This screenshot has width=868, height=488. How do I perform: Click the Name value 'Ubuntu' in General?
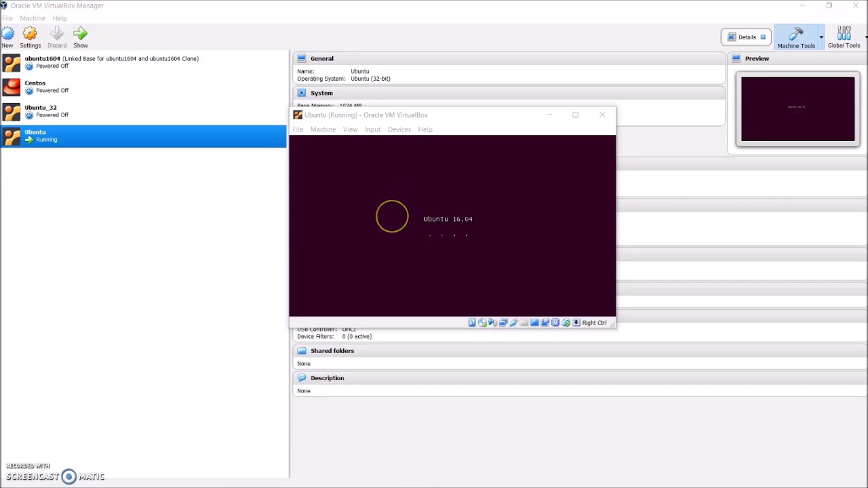tap(360, 71)
